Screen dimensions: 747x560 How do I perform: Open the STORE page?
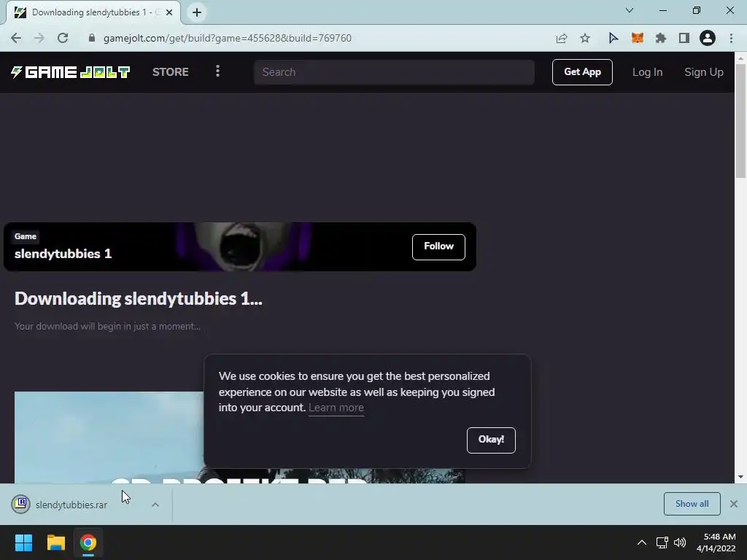(171, 72)
